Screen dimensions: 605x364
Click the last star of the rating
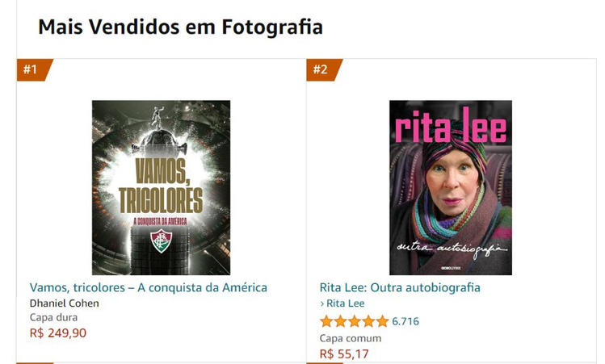tap(382, 321)
